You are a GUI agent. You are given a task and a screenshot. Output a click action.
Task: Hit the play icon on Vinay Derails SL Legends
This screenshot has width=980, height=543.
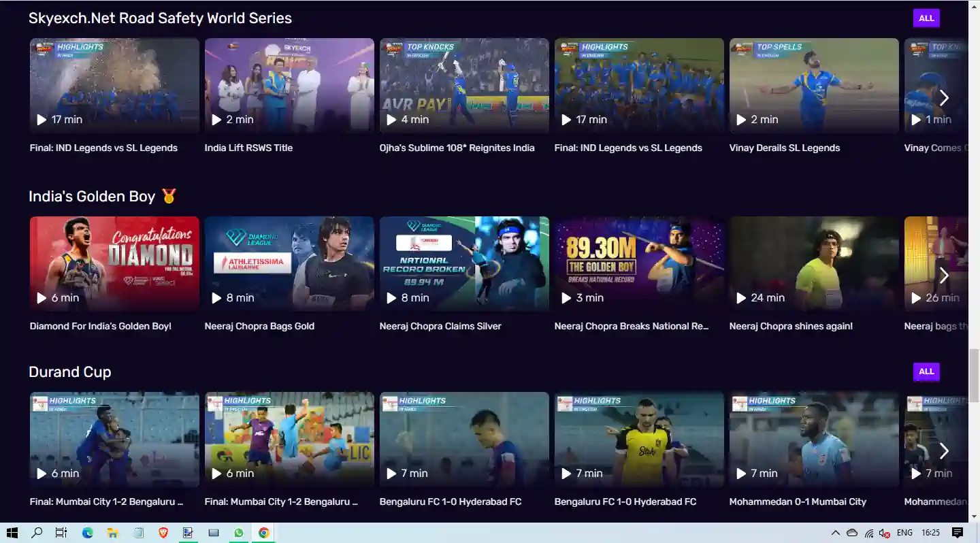(x=741, y=120)
